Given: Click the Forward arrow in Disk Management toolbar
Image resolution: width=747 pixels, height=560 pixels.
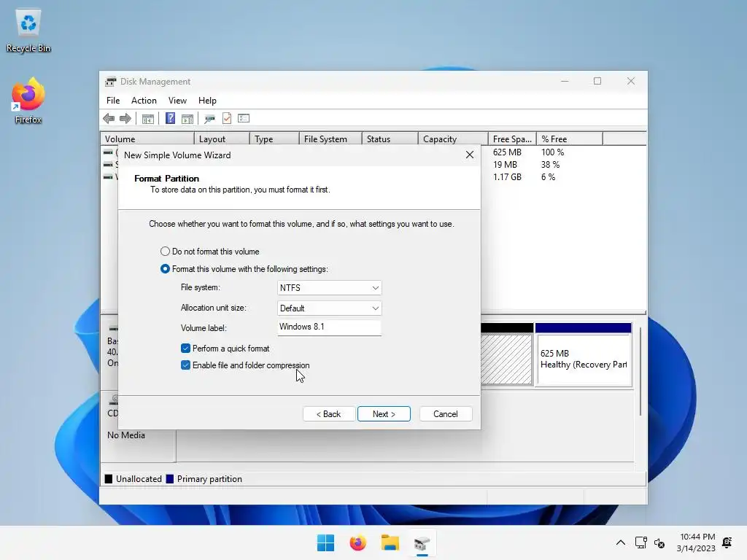Looking at the screenshot, I should tap(125, 119).
